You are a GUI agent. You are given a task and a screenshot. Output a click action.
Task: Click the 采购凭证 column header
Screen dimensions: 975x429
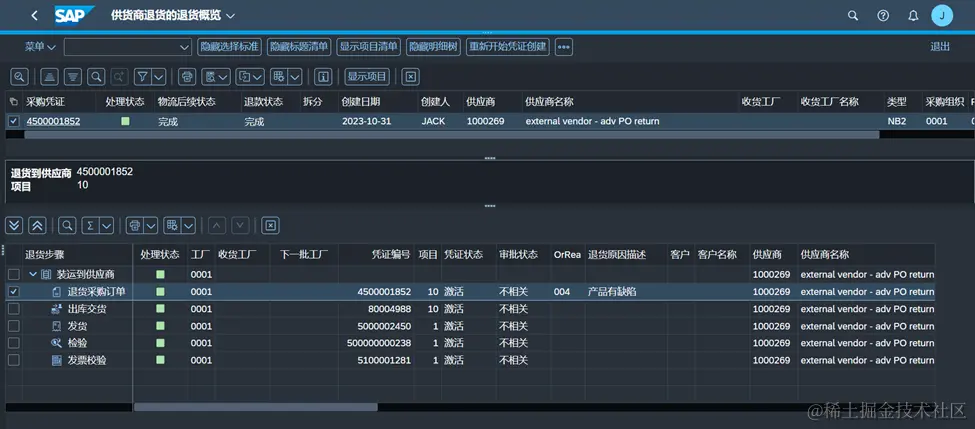pyautogui.click(x=59, y=101)
